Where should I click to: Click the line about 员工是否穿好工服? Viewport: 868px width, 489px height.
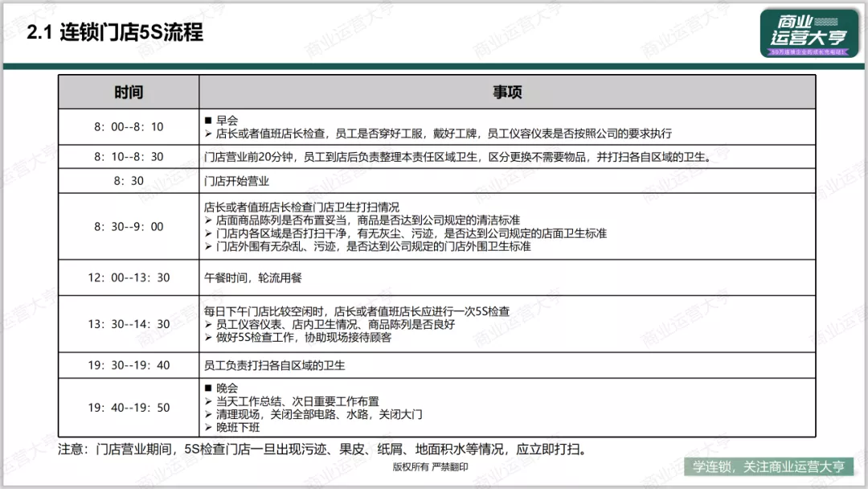click(x=444, y=134)
